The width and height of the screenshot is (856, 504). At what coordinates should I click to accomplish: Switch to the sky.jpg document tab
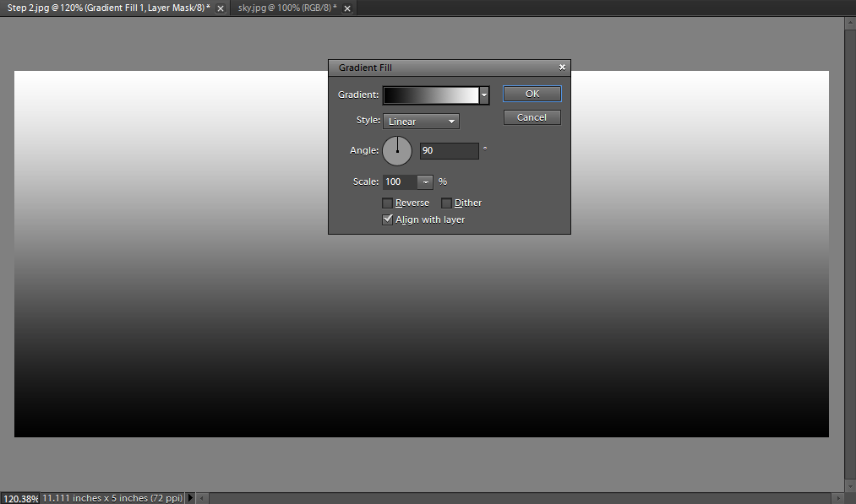(284, 8)
